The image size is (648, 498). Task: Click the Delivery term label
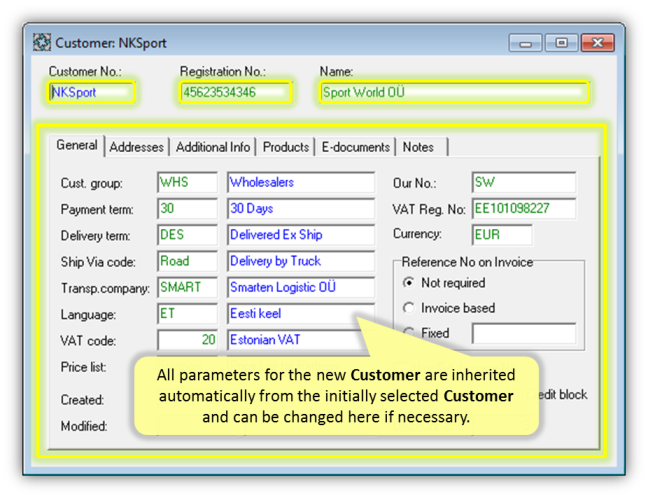[x=95, y=236]
